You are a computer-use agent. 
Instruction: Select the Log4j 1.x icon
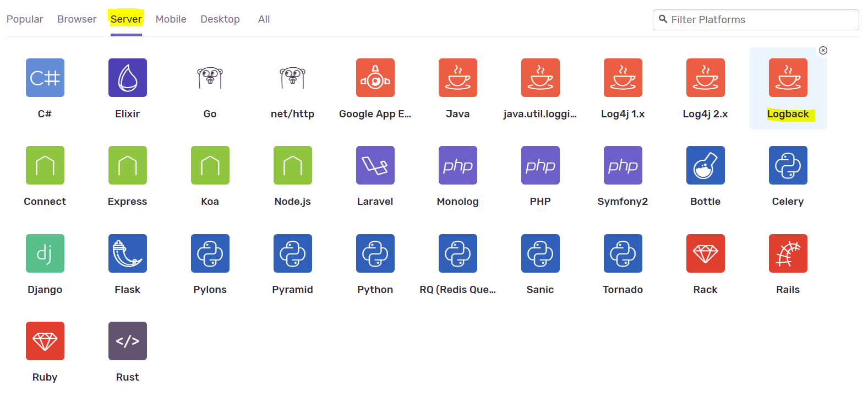point(623,78)
